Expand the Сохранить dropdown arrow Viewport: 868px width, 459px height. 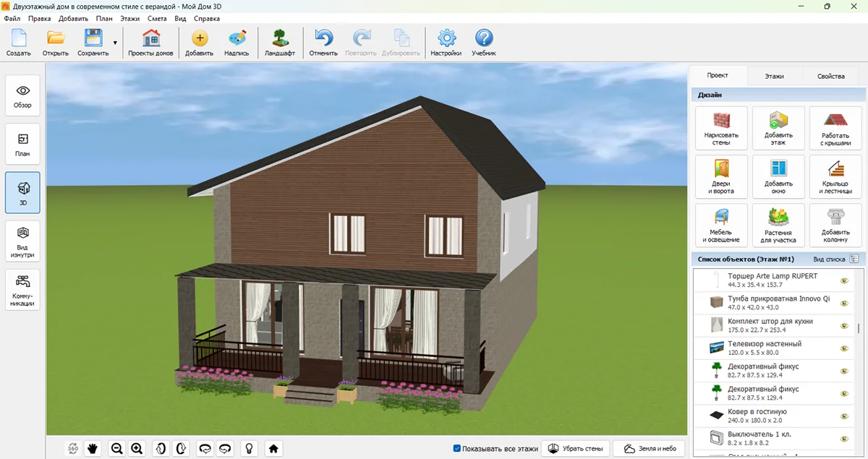115,43
